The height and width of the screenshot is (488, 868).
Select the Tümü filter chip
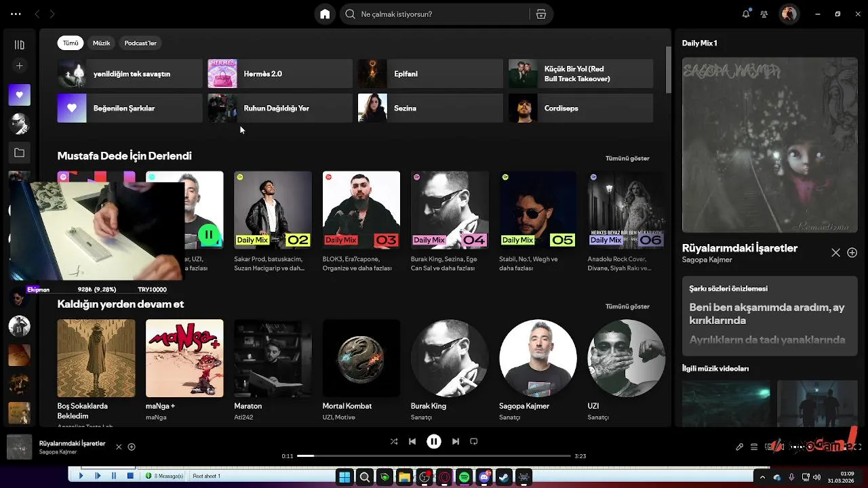71,43
